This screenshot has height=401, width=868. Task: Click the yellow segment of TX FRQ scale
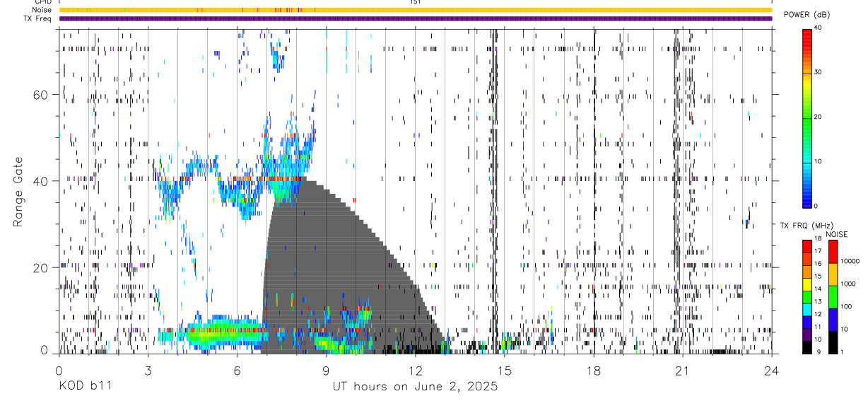(x=807, y=284)
